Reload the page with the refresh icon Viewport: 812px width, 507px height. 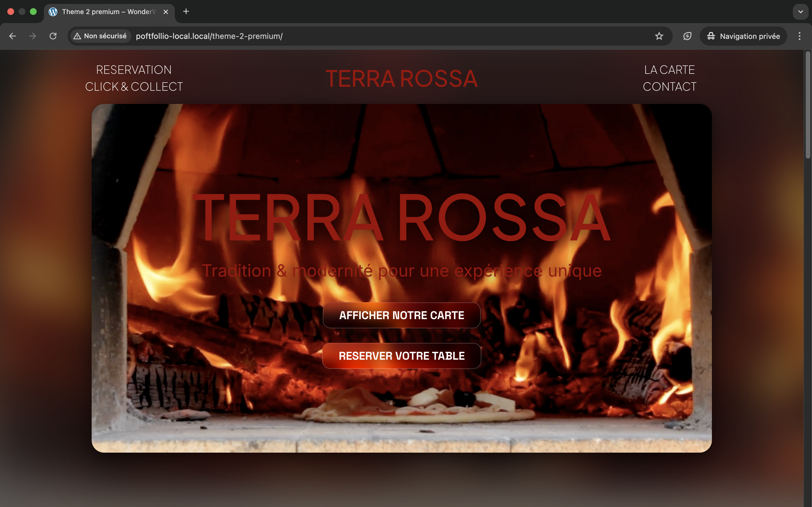pos(53,36)
